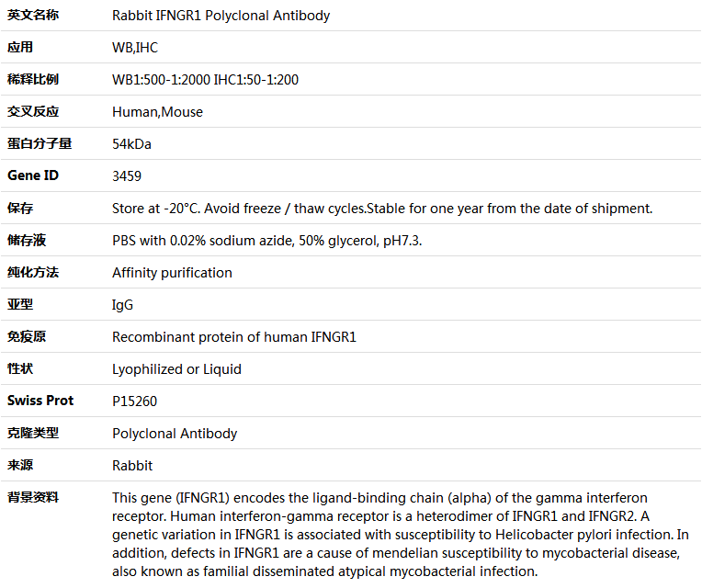Click the 英文名称 row label

tap(33, 16)
